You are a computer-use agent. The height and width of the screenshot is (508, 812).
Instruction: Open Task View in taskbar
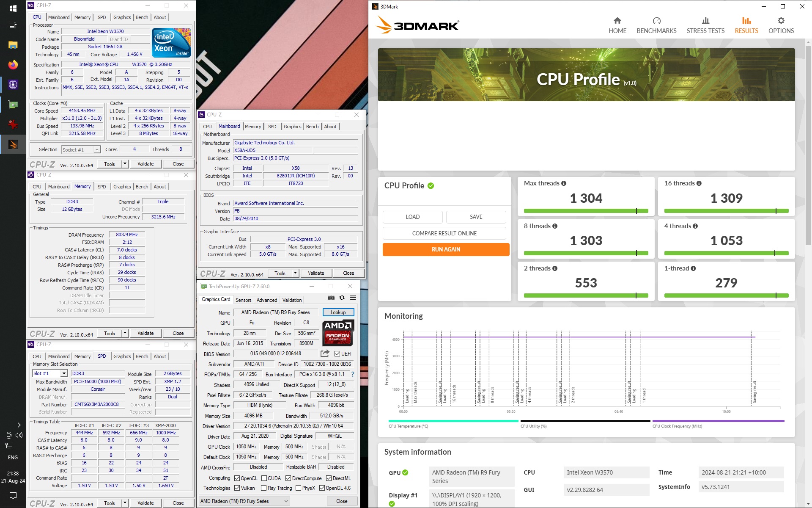(13, 25)
